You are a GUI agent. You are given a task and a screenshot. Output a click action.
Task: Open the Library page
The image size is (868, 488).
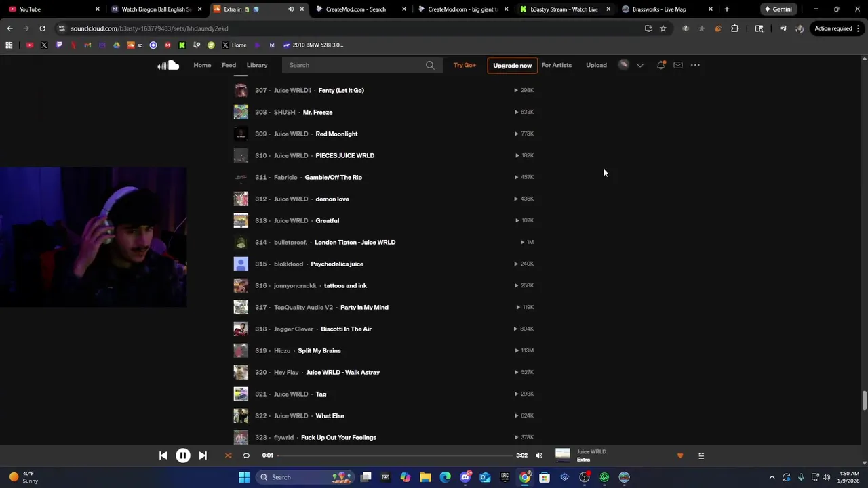(x=257, y=65)
